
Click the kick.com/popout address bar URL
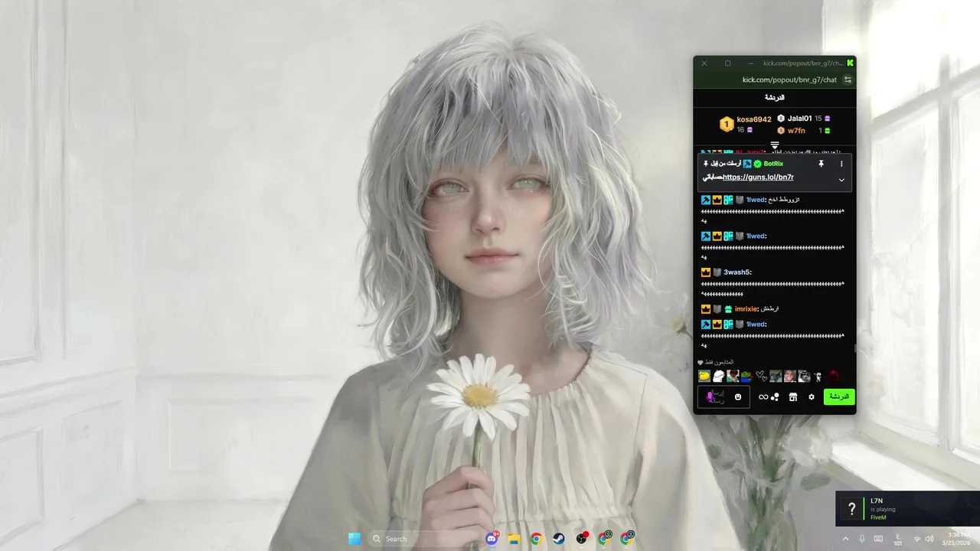789,80
